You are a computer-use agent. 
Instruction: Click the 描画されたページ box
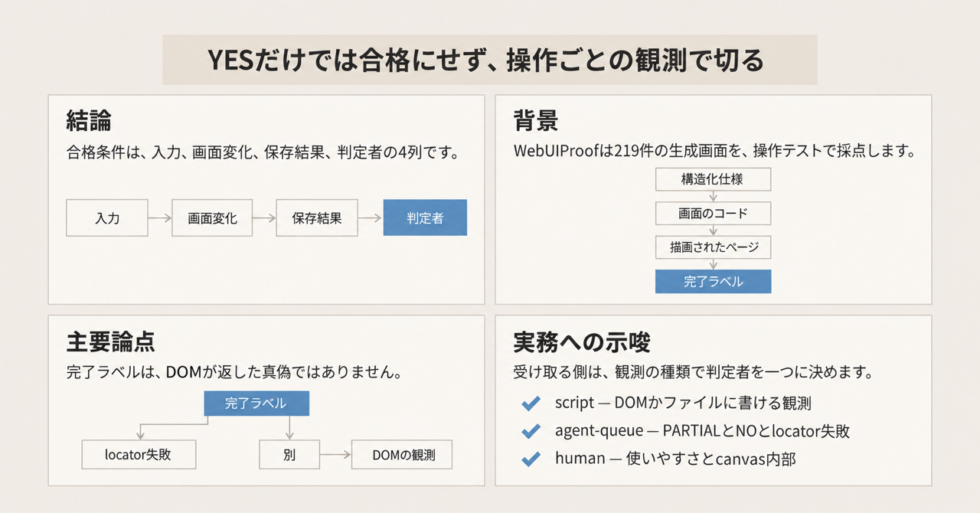713,247
